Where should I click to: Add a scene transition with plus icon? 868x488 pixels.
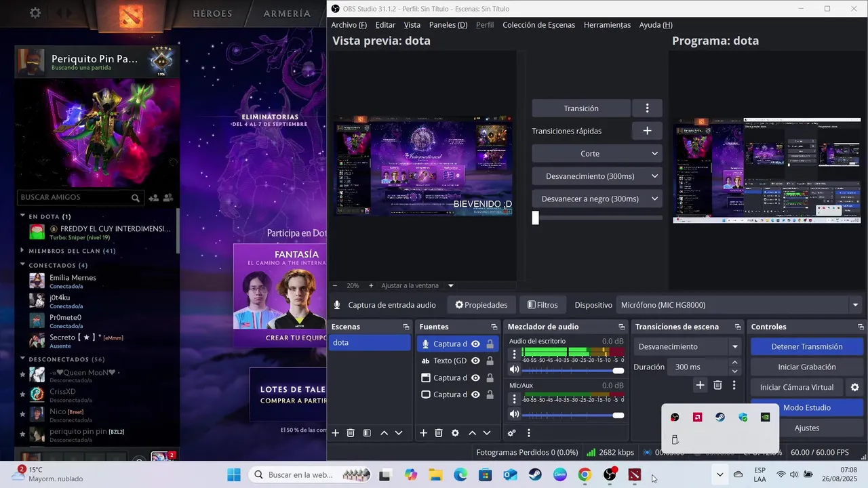click(700, 385)
